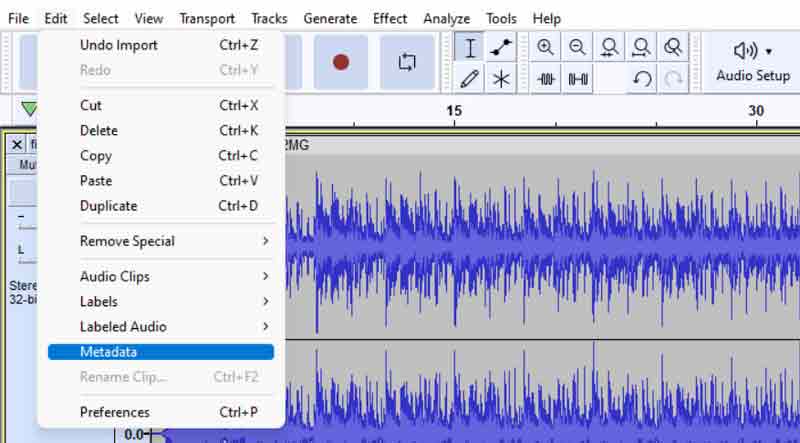Click the Silence audio selection icon

(x=577, y=79)
